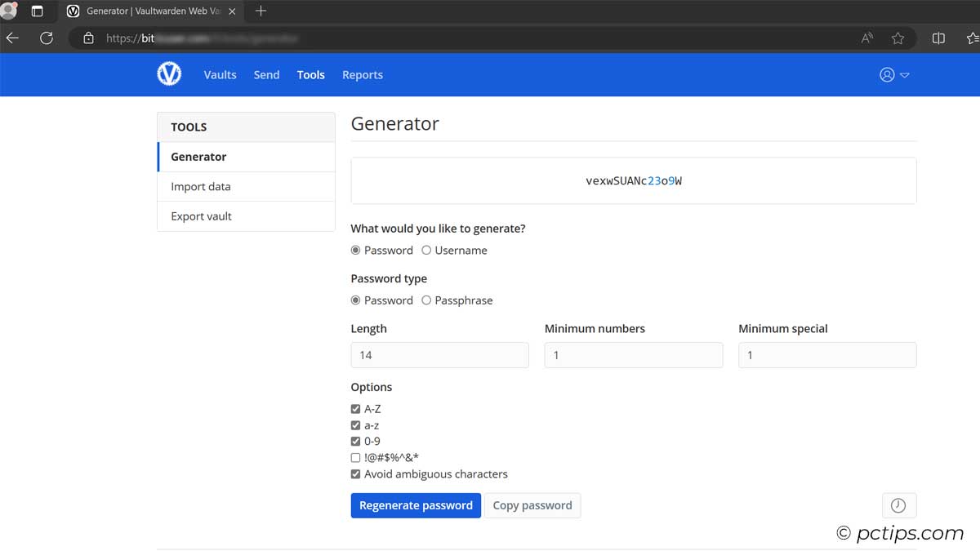Screen dimensions: 980x551
Task: Uncheck Avoid ambiguous characters
Action: (355, 474)
